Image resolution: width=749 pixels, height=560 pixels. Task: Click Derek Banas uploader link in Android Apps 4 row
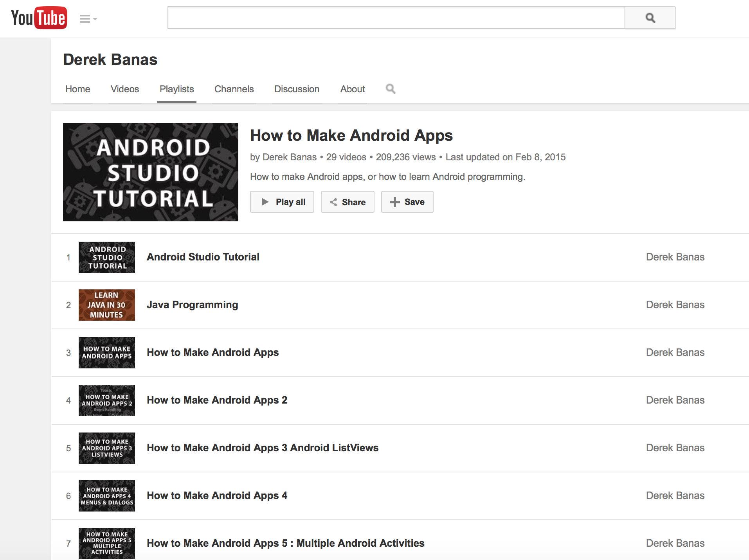tap(675, 495)
